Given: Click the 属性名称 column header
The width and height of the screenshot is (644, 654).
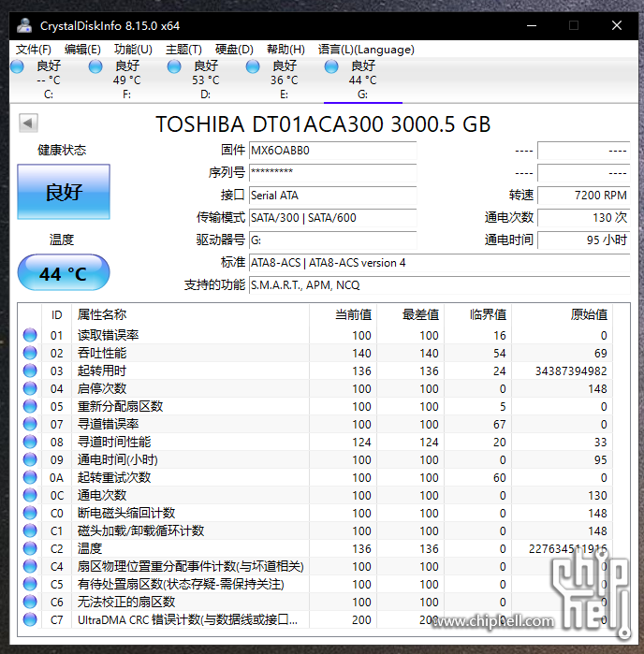Looking at the screenshot, I should (190, 314).
